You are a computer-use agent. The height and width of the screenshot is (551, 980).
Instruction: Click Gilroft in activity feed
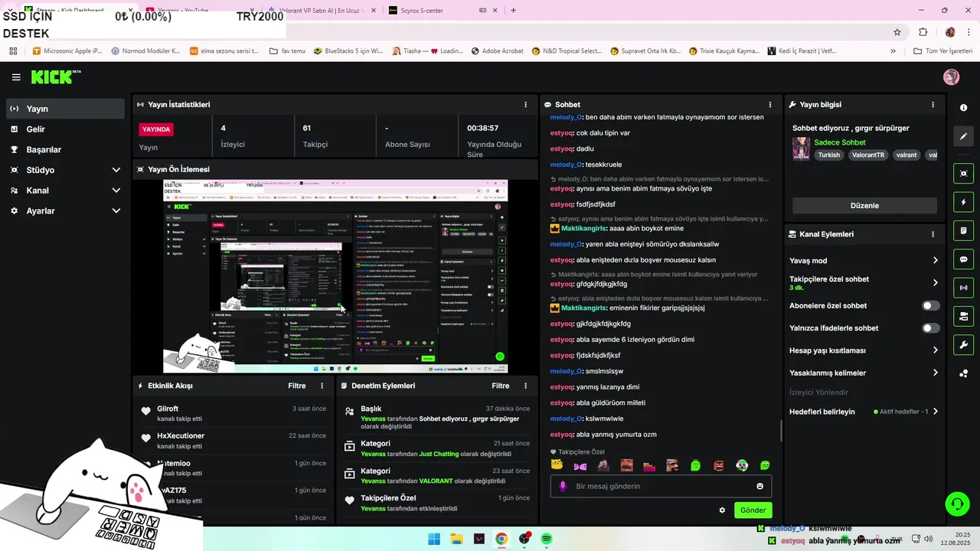click(168, 409)
